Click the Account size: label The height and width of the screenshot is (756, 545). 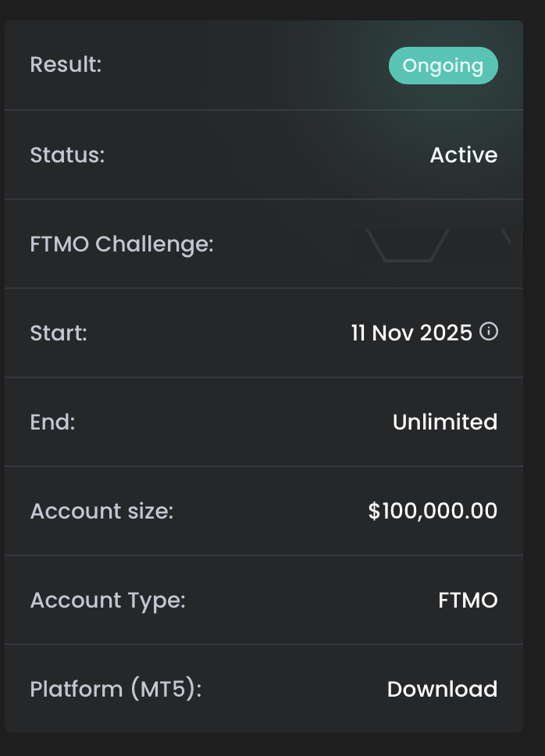[x=102, y=511]
